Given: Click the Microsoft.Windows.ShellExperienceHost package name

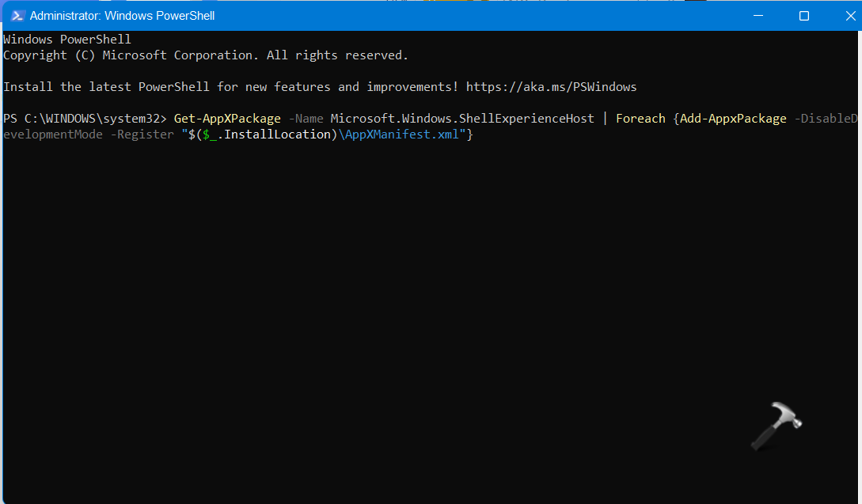Looking at the screenshot, I should point(461,119).
